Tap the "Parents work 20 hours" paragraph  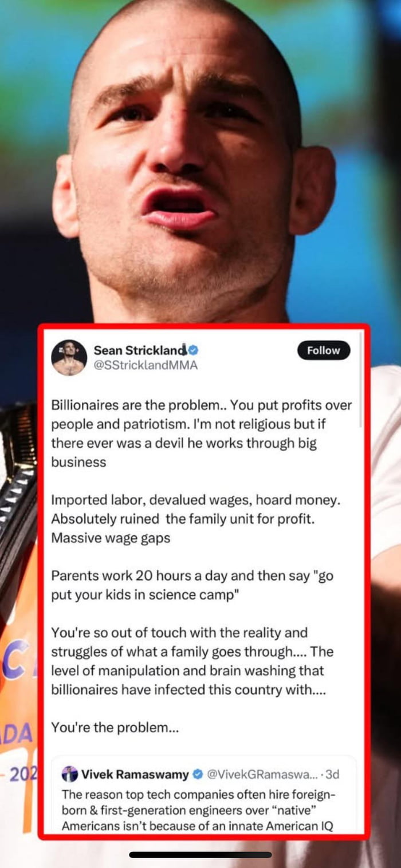(192, 585)
